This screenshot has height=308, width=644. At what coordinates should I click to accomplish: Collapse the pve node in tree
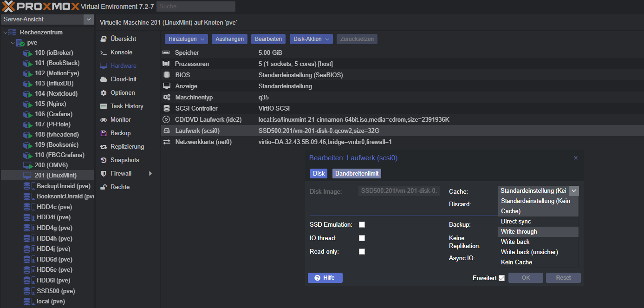point(13,43)
